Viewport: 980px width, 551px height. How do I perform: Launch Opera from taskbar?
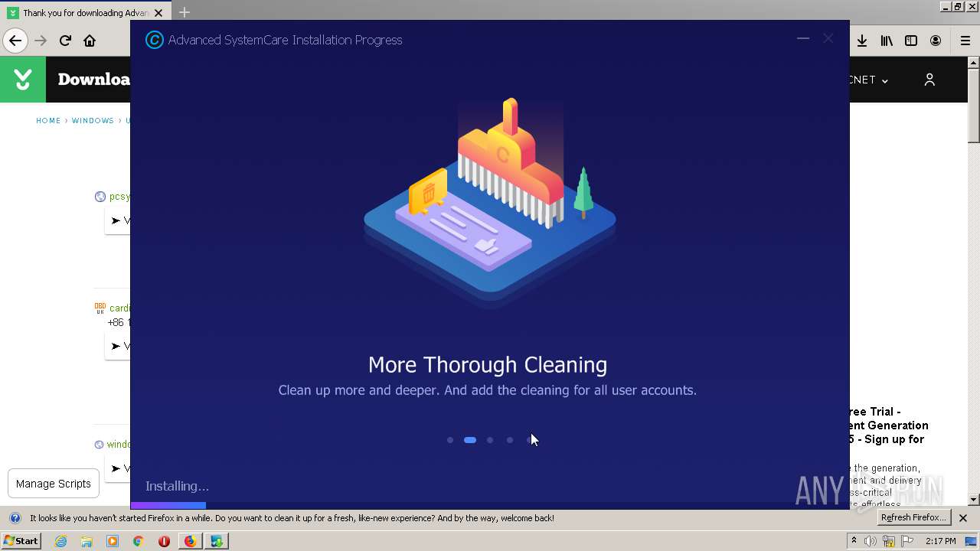point(164,541)
